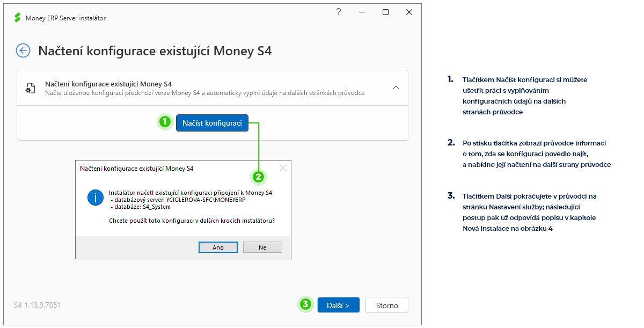Collapse the Načtení konfigurace section chevron
644x328 pixels.
coord(396,88)
